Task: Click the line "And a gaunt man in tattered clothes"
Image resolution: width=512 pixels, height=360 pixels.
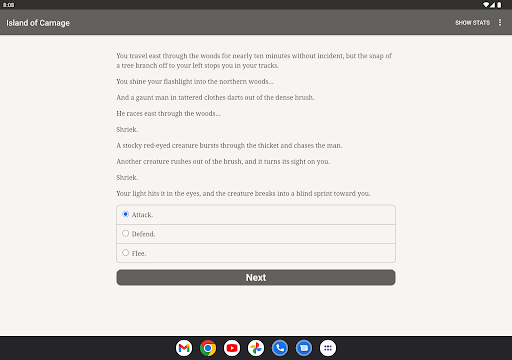Action: point(215,97)
